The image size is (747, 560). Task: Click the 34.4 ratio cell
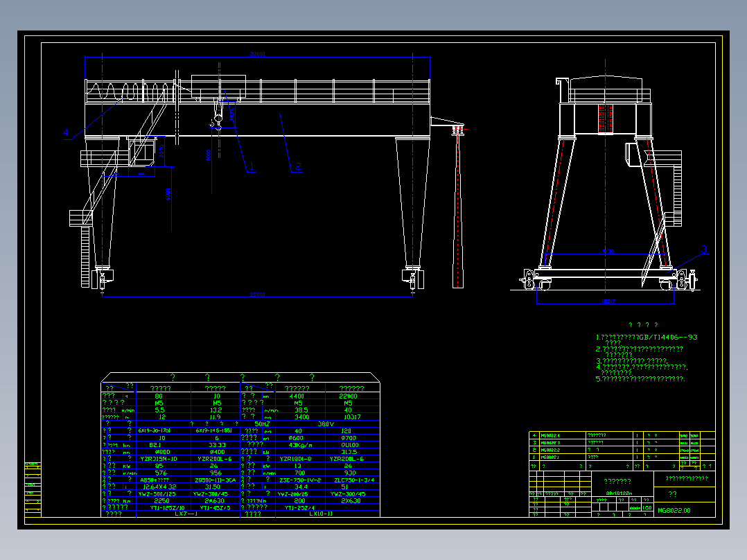[301, 487]
